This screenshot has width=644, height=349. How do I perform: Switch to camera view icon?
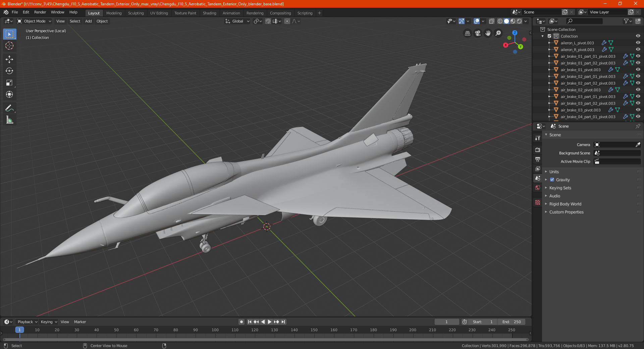pos(478,33)
